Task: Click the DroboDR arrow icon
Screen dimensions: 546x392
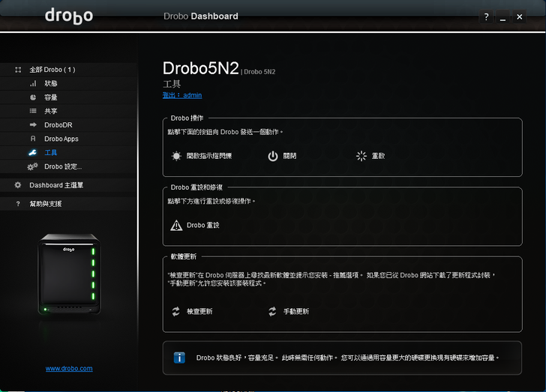Action: (x=33, y=124)
